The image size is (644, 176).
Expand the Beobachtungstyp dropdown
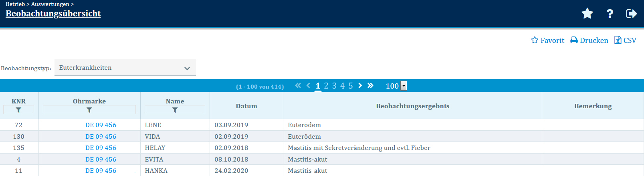click(125, 68)
